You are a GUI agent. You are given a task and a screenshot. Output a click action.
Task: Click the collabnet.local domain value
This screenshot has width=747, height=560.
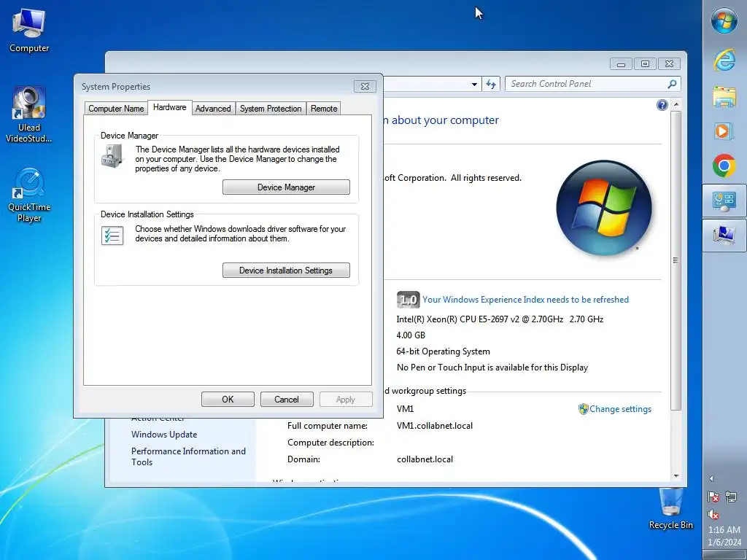(425, 459)
